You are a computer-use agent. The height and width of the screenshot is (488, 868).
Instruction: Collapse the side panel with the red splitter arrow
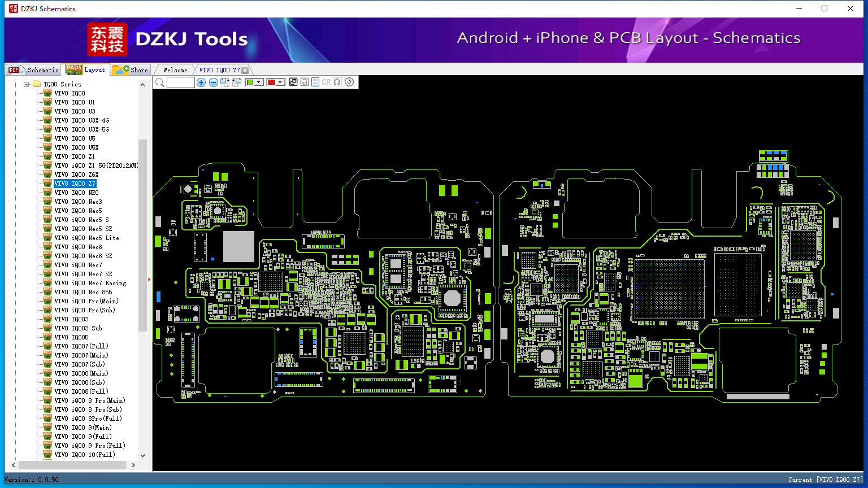tap(149, 279)
